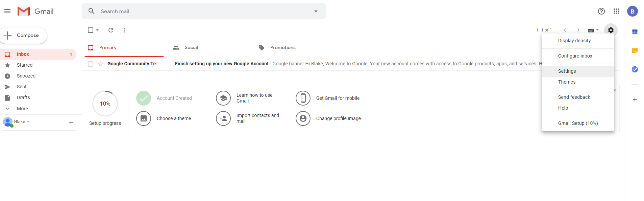
Task: Open the Google apps grid
Action: pos(616,11)
